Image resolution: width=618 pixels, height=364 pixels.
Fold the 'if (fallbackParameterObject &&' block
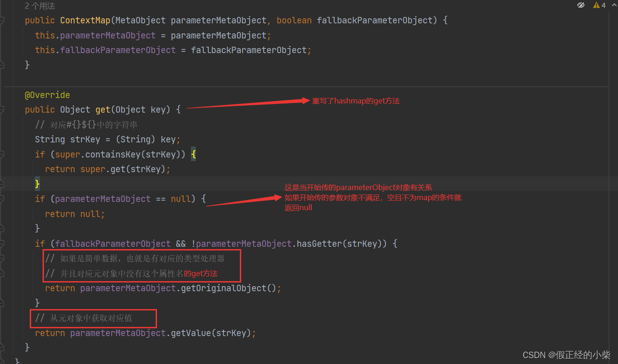click(2, 244)
